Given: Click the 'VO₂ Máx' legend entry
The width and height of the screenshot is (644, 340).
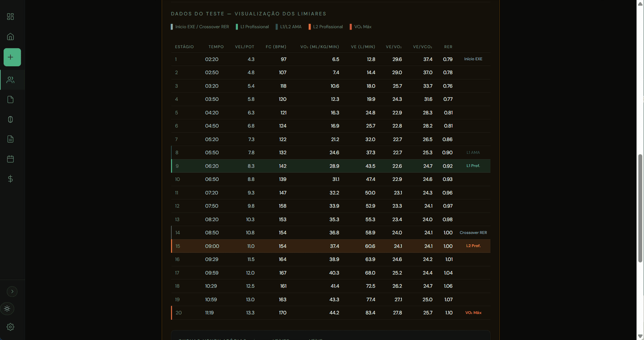Looking at the screenshot, I should (x=361, y=27).
